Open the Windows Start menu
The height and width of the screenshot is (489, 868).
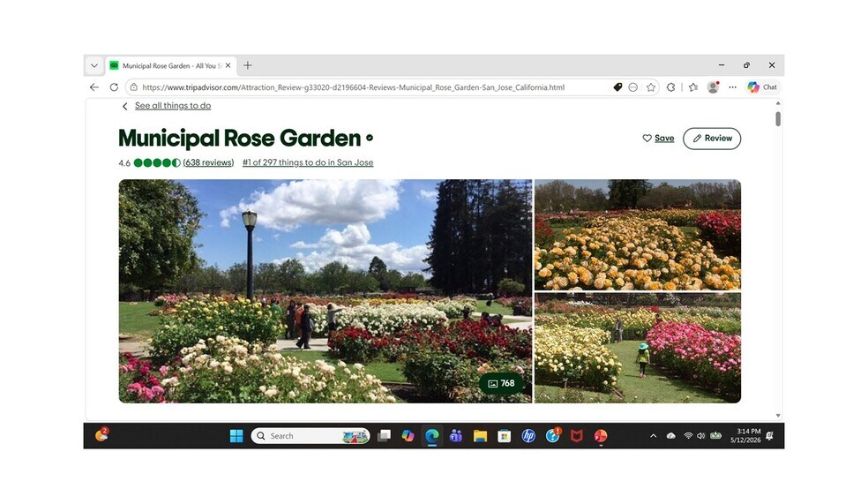pyautogui.click(x=236, y=436)
